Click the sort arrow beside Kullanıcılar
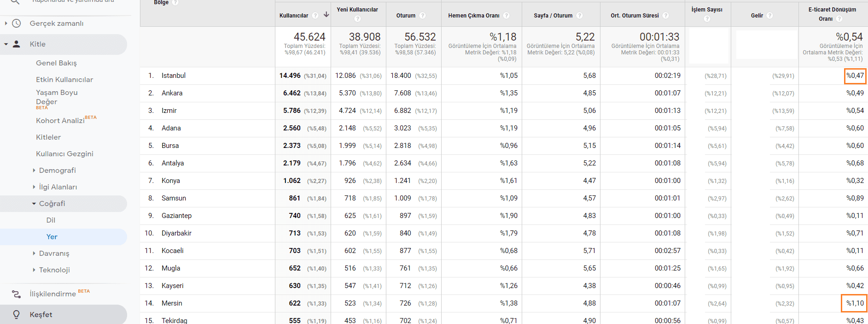Viewport: 868px width, 324px height. (326, 15)
